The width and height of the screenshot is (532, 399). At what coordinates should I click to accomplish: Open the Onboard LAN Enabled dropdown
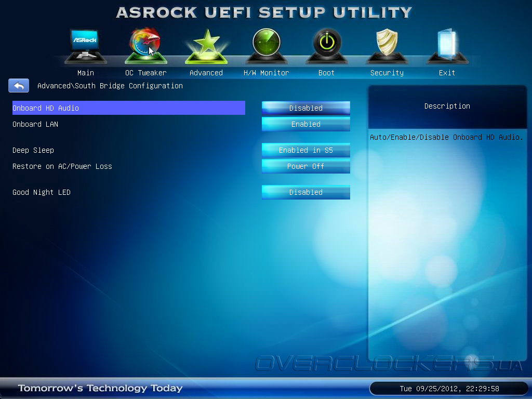pos(305,124)
